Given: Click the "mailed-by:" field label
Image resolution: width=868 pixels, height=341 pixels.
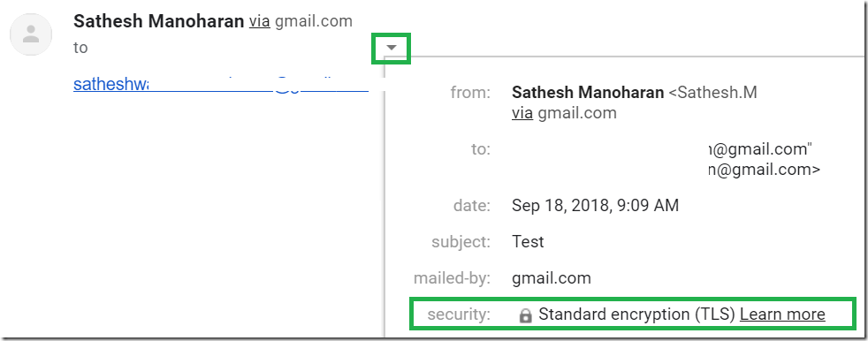Looking at the screenshot, I should (453, 278).
